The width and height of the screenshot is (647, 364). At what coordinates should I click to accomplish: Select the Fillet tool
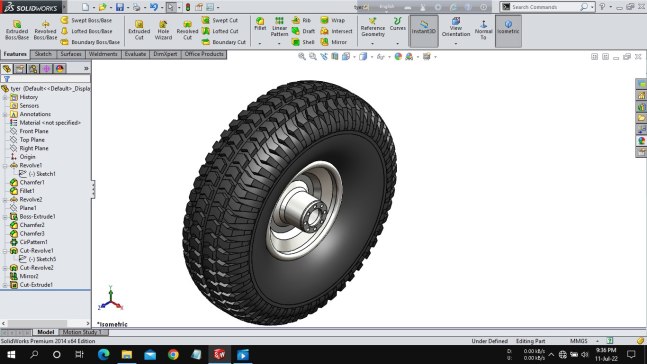pyautogui.click(x=260, y=24)
